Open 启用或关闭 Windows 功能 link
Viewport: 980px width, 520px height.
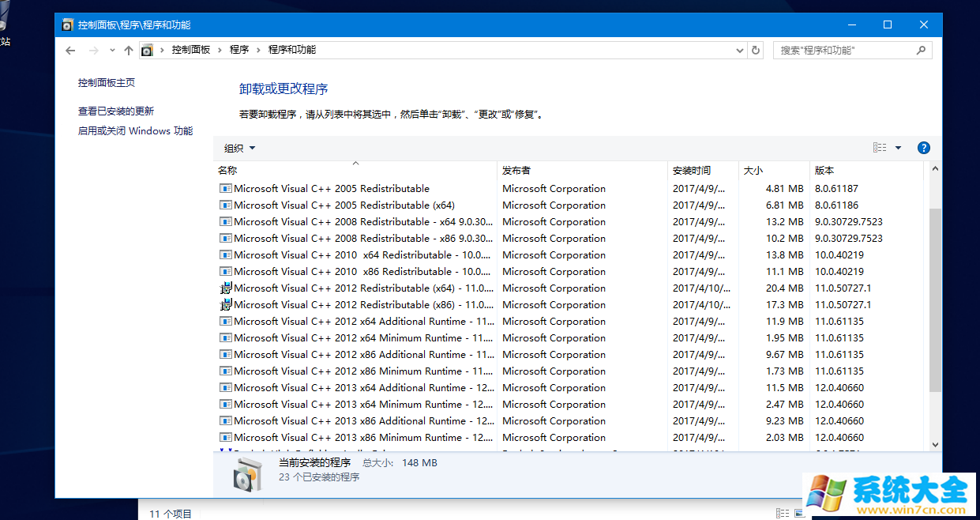135,131
